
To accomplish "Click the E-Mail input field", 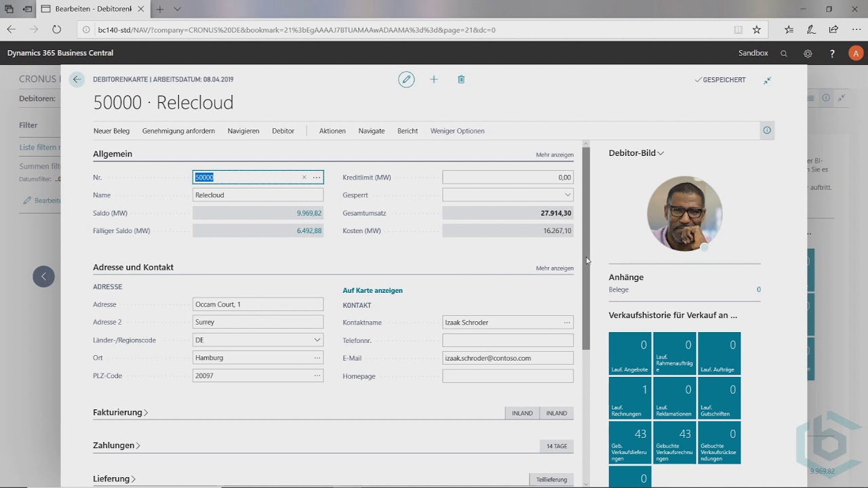I will point(507,358).
